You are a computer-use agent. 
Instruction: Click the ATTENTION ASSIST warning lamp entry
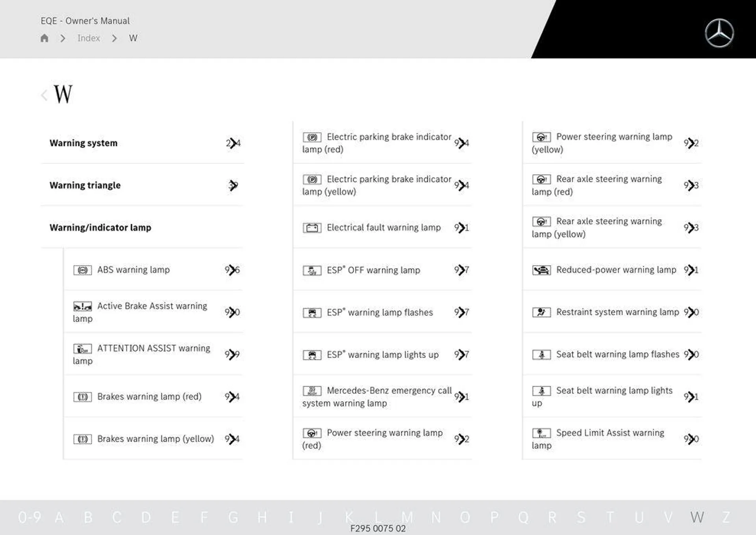pyautogui.click(x=142, y=353)
